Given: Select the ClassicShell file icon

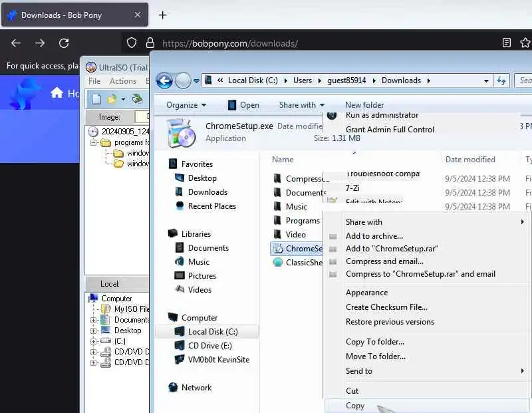Looking at the screenshot, I should (x=278, y=262).
